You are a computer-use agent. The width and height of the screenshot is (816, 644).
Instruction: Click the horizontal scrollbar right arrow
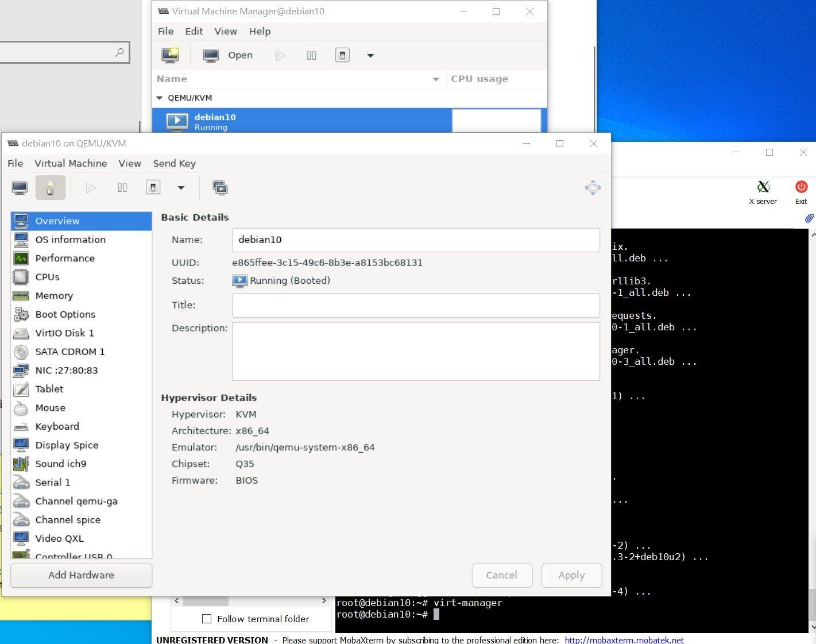(x=324, y=601)
